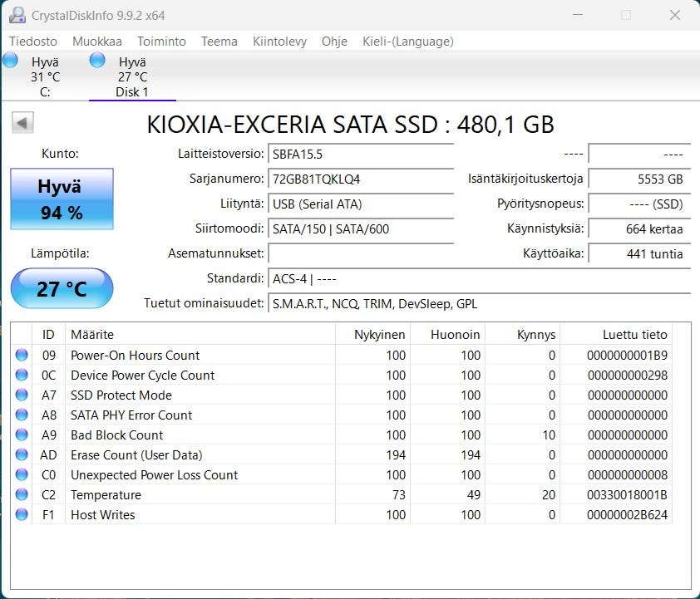The width and height of the screenshot is (700, 599).
Task: Click the ID column header
Action: (48, 335)
